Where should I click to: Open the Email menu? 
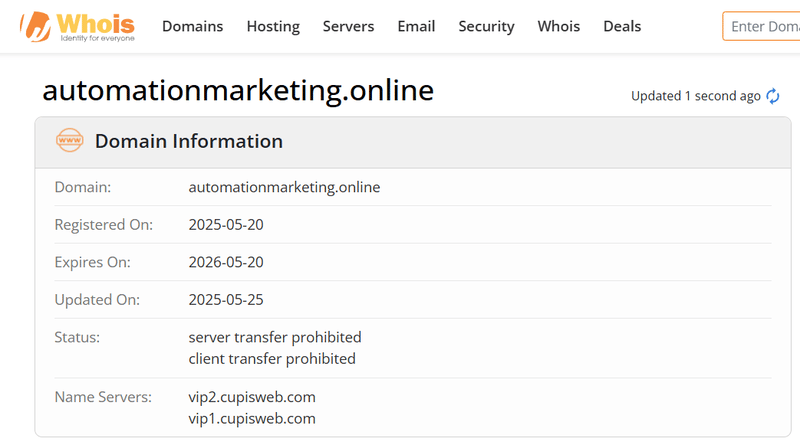(x=416, y=26)
